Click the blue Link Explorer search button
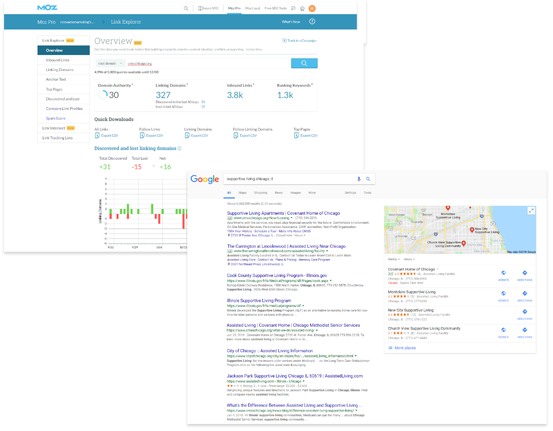553x431 pixels. 304,63
